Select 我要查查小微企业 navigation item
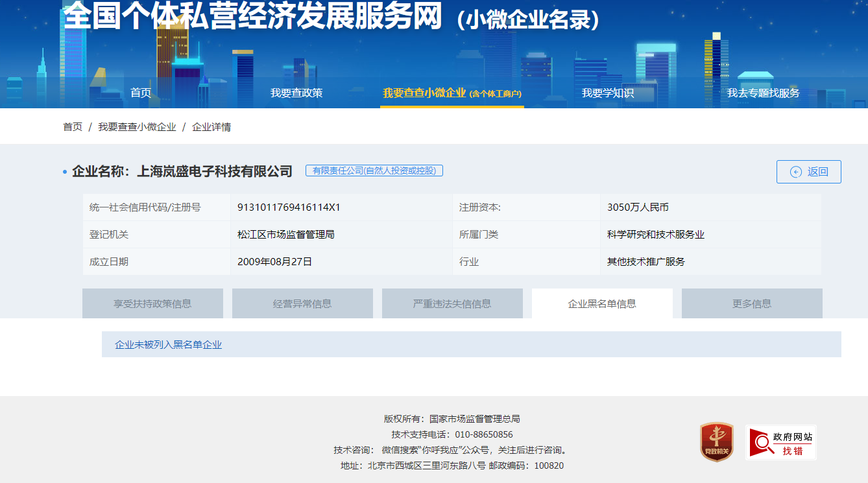Viewport: 868px width, 483px height. click(x=452, y=93)
